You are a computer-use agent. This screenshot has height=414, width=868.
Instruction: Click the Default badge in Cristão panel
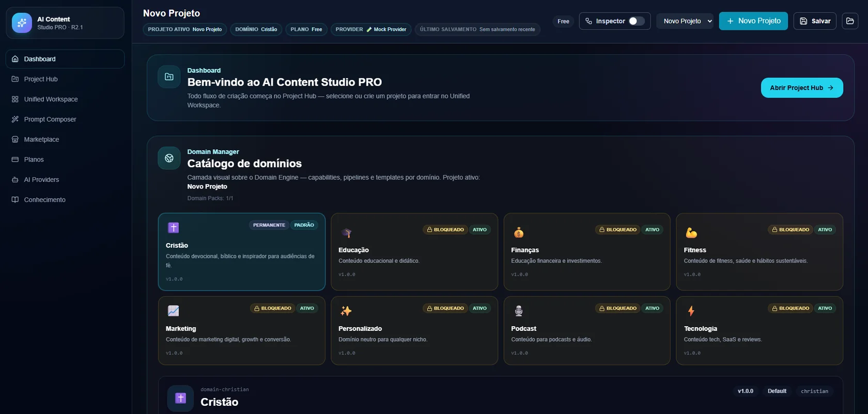[777, 391]
